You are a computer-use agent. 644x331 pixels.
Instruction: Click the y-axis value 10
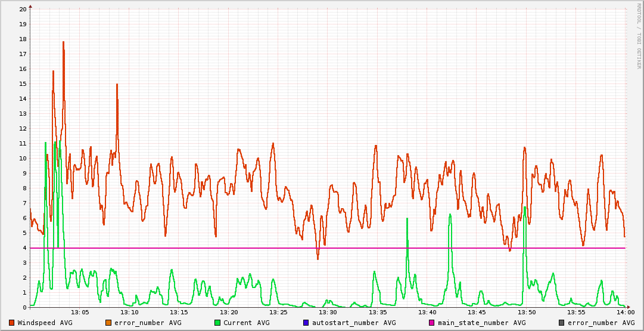click(x=23, y=158)
